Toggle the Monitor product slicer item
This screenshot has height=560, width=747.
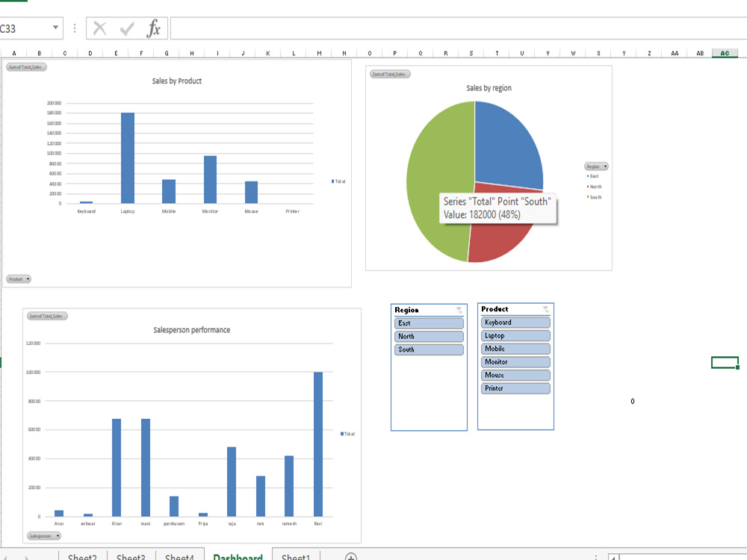pos(515,362)
